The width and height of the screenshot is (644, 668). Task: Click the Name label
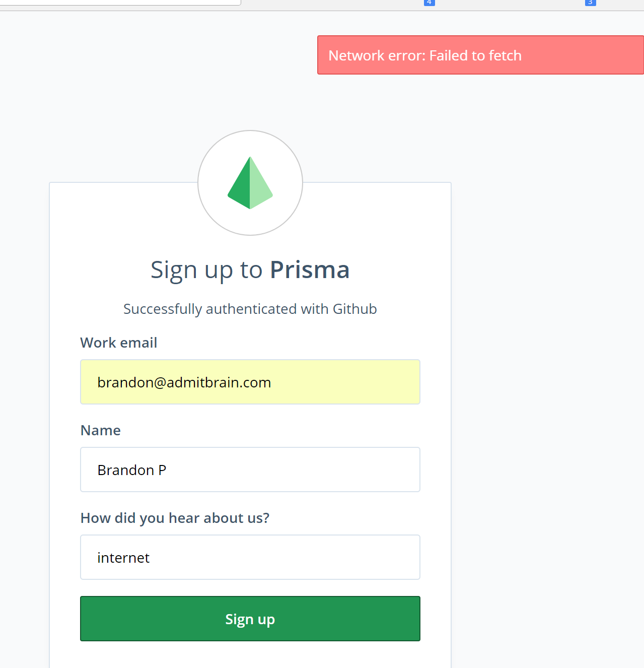[100, 430]
